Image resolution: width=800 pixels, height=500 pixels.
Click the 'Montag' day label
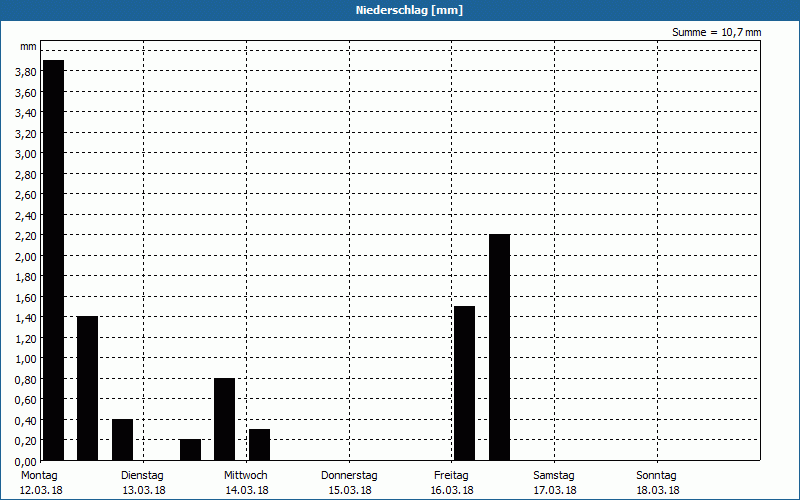[x=39, y=476]
